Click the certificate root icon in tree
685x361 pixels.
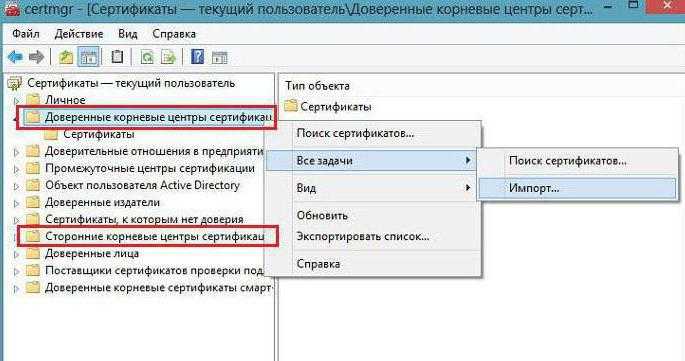coord(15,83)
